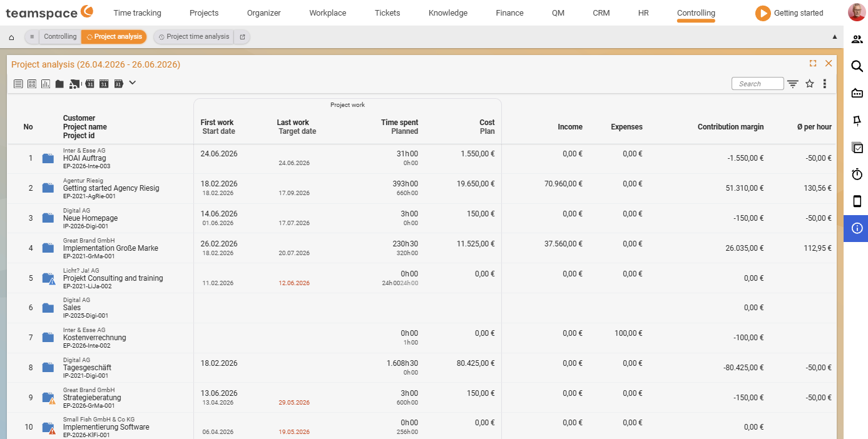Viewport: 868px width, 439px height.
Task: Open search magnifier in sidebar
Action: point(857,66)
